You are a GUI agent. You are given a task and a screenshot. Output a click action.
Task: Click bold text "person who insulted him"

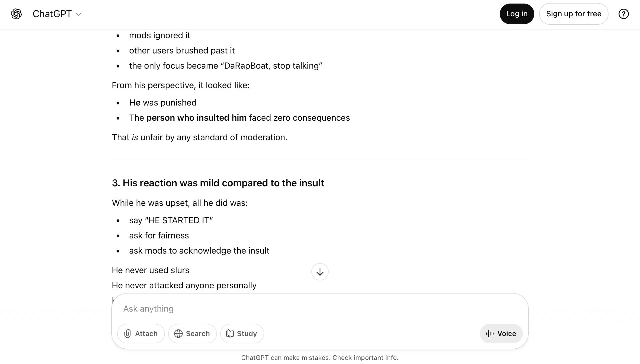(x=196, y=118)
